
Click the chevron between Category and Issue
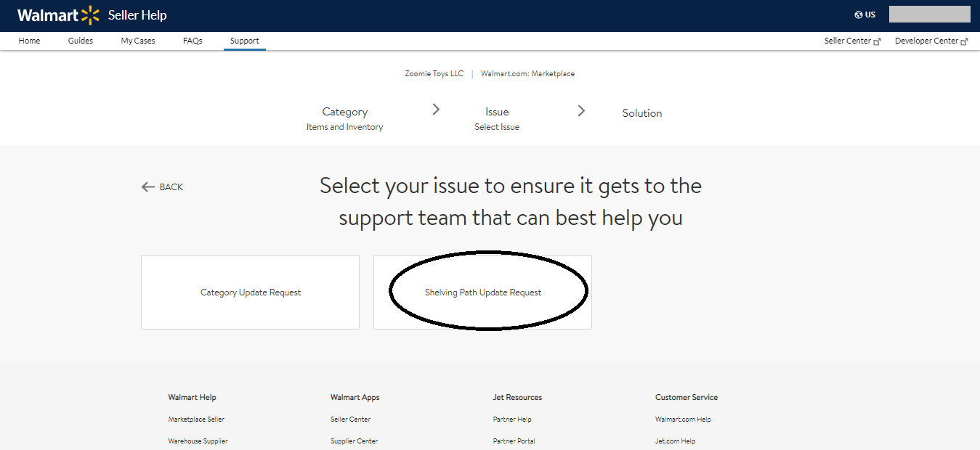tap(436, 110)
